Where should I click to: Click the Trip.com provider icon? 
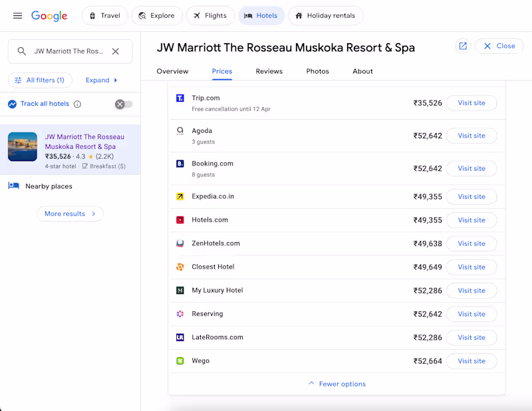180,98
